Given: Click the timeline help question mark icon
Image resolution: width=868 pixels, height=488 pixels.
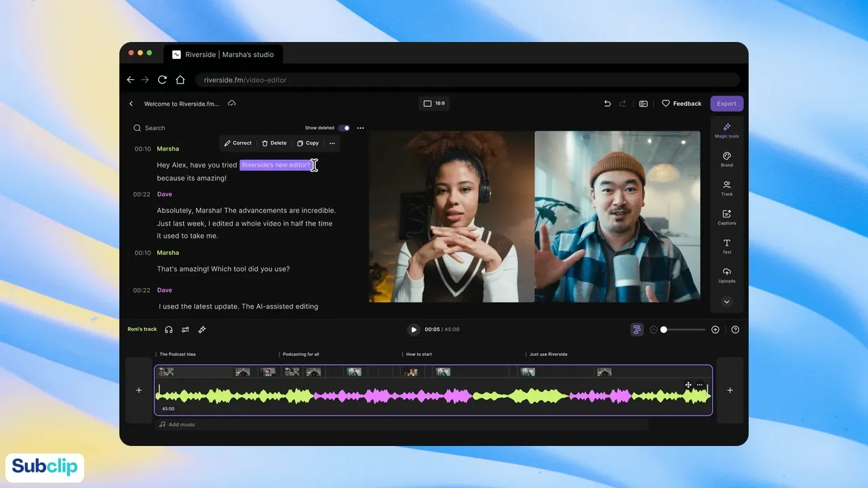Looking at the screenshot, I should tap(735, 329).
